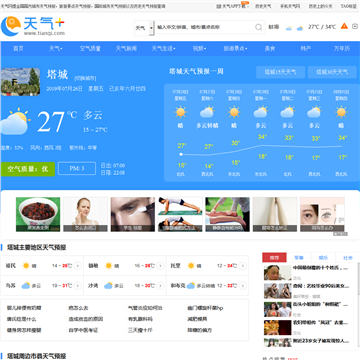Viewport: 360px width, 360px height.
Task: Expand the 天气生活 navigation dropdown
Action: [x=163, y=49]
